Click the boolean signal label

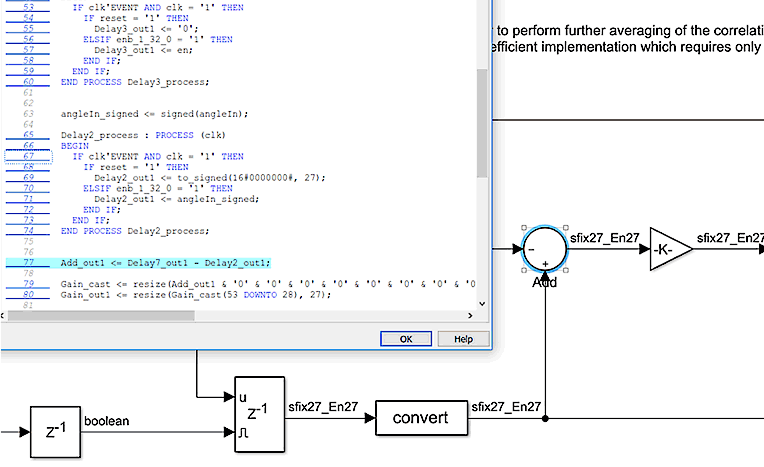pyautogui.click(x=107, y=421)
